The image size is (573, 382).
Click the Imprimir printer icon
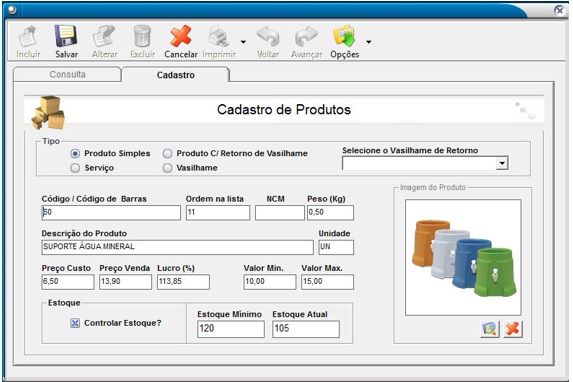tap(219, 36)
